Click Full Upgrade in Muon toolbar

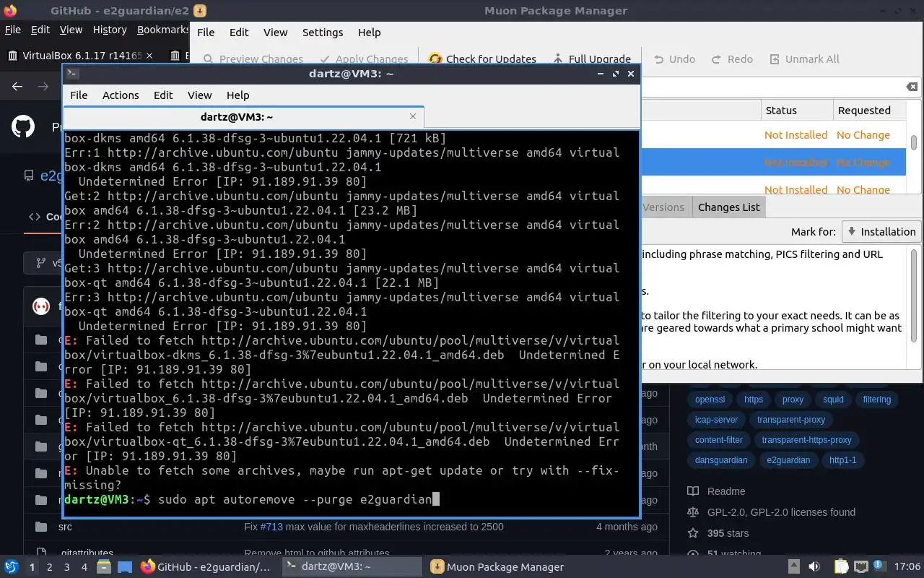tap(591, 59)
